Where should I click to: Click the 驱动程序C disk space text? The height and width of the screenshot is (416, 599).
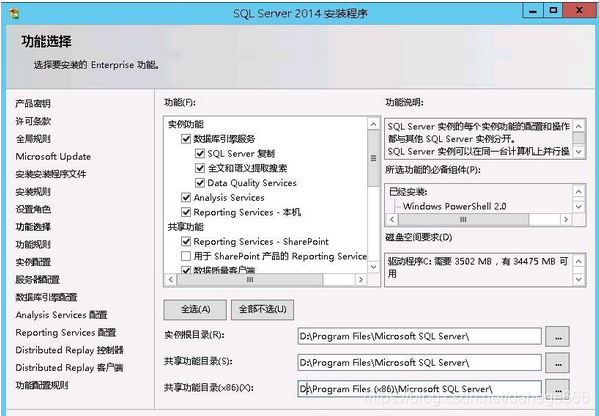(478, 267)
